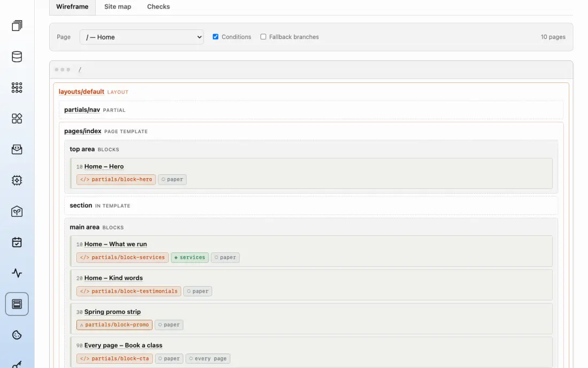The image size is (588, 368).
Task: Open the database cylinder sidebar icon
Action: coord(17,57)
